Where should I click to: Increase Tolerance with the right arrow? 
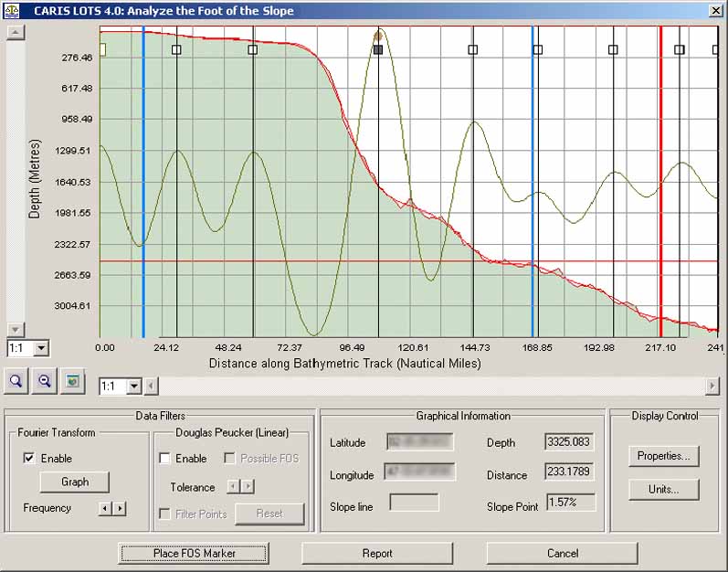[x=248, y=487]
